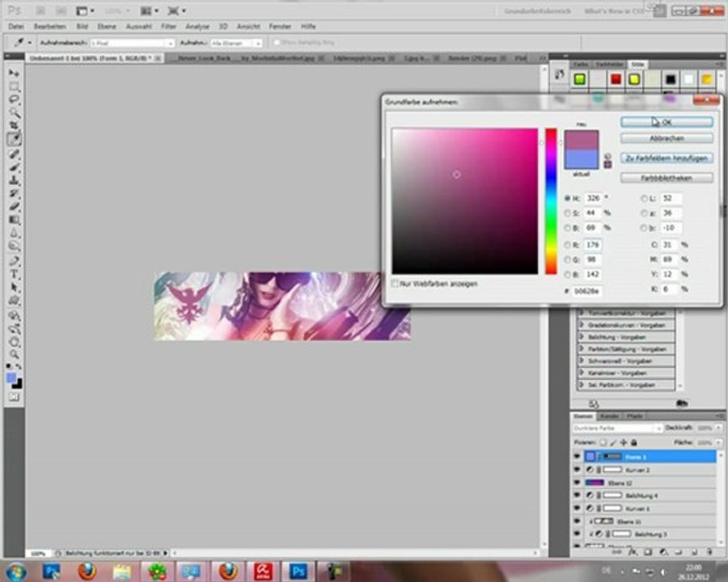Click the create new layer icon
The width and height of the screenshot is (728, 582).
click(694, 552)
